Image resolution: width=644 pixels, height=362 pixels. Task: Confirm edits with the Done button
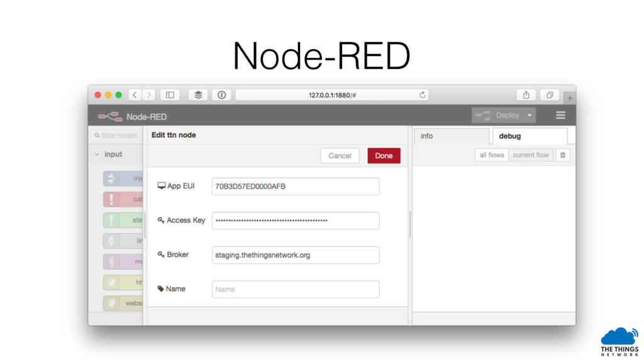384,156
